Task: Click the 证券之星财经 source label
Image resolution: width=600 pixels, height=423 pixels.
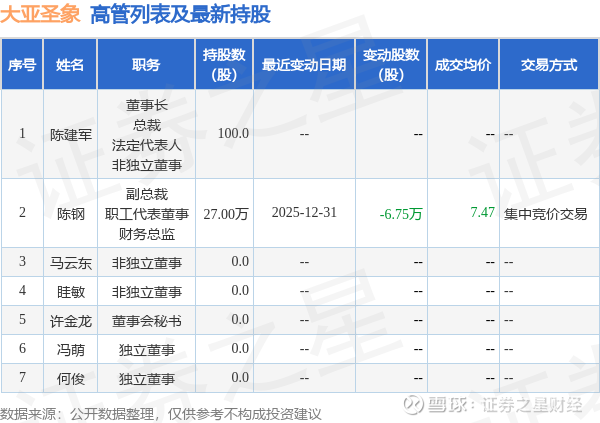Action: 532,405
